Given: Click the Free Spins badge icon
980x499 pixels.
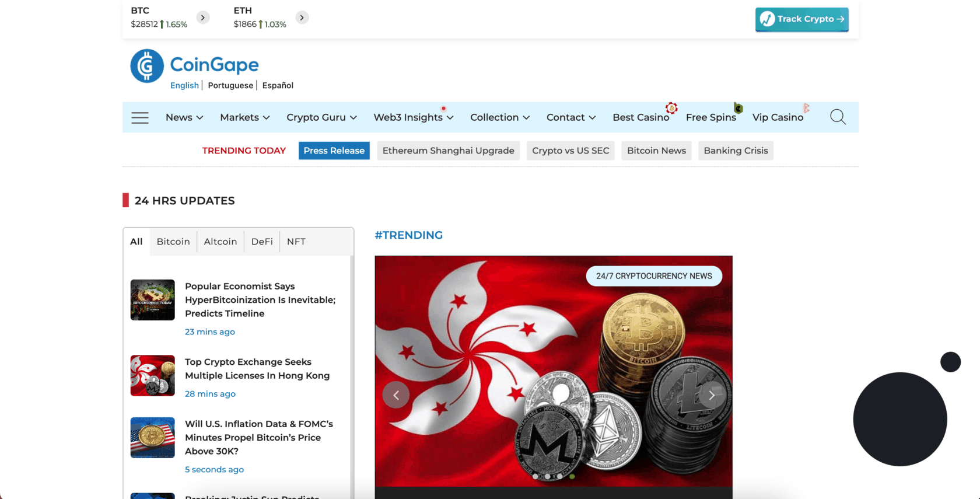Looking at the screenshot, I should point(738,108).
